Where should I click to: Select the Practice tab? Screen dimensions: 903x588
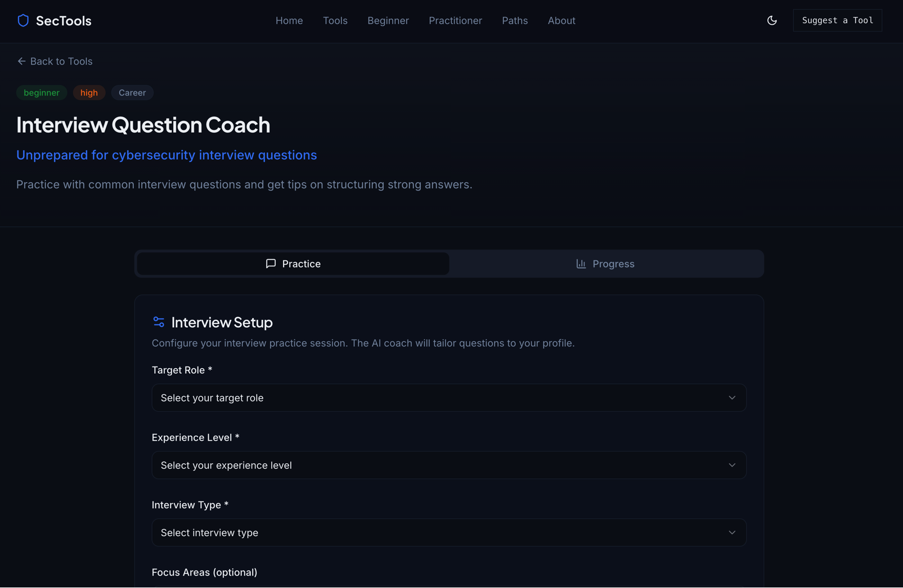click(292, 263)
